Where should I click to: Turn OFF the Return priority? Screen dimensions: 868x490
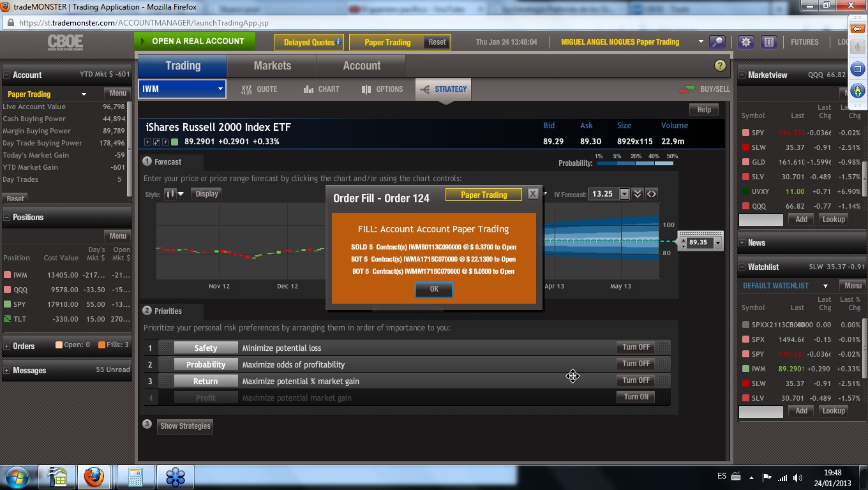(636, 380)
